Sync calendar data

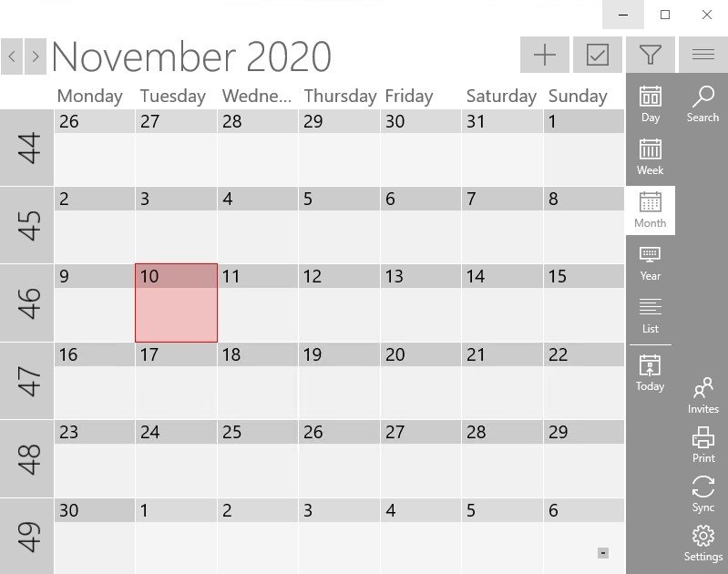[x=702, y=494]
